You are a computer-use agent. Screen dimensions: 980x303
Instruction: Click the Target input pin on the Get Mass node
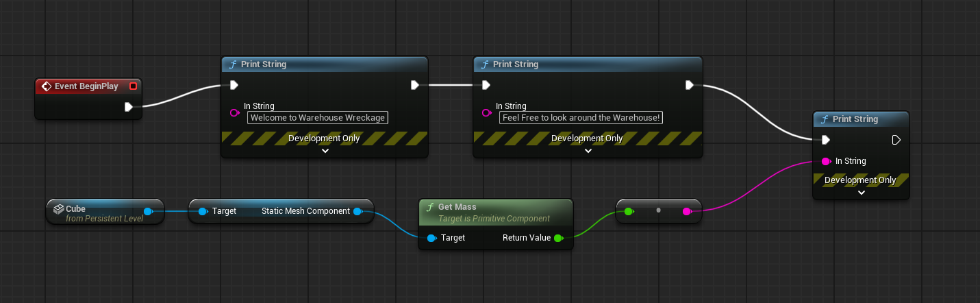coord(431,238)
